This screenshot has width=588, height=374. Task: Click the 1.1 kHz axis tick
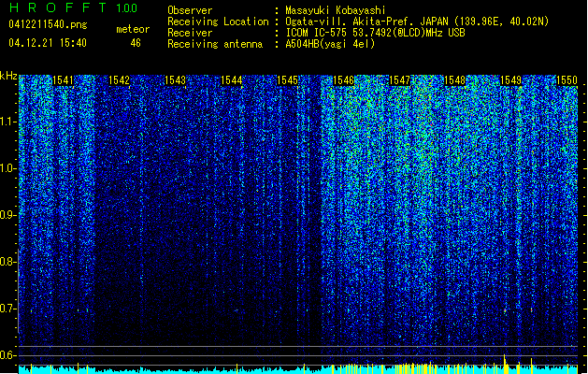point(8,122)
